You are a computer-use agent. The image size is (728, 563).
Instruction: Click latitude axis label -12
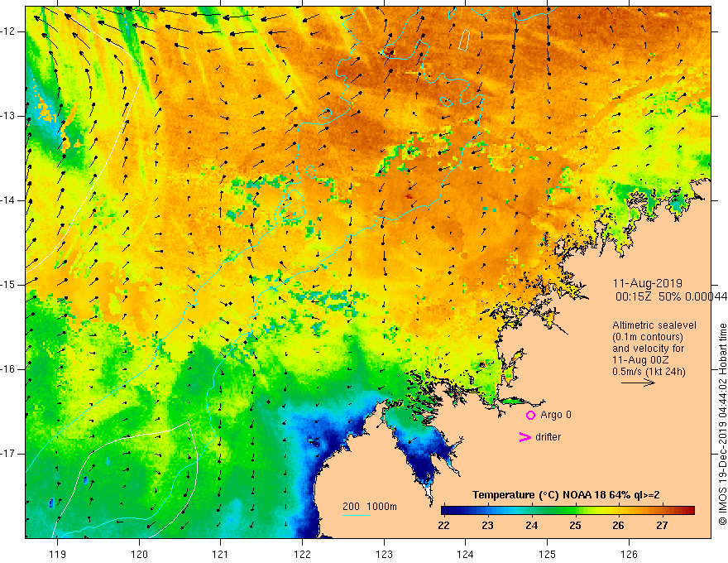click(8, 31)
